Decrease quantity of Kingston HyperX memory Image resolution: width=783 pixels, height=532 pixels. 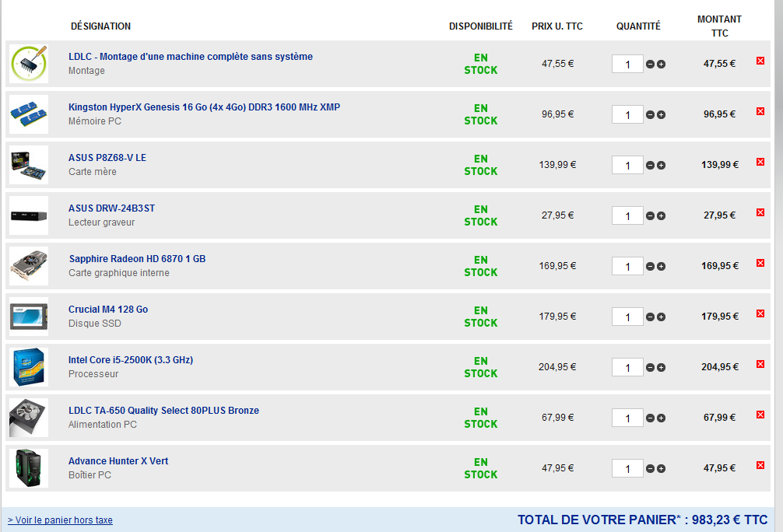pyautogui.click(x=650, y=115)
